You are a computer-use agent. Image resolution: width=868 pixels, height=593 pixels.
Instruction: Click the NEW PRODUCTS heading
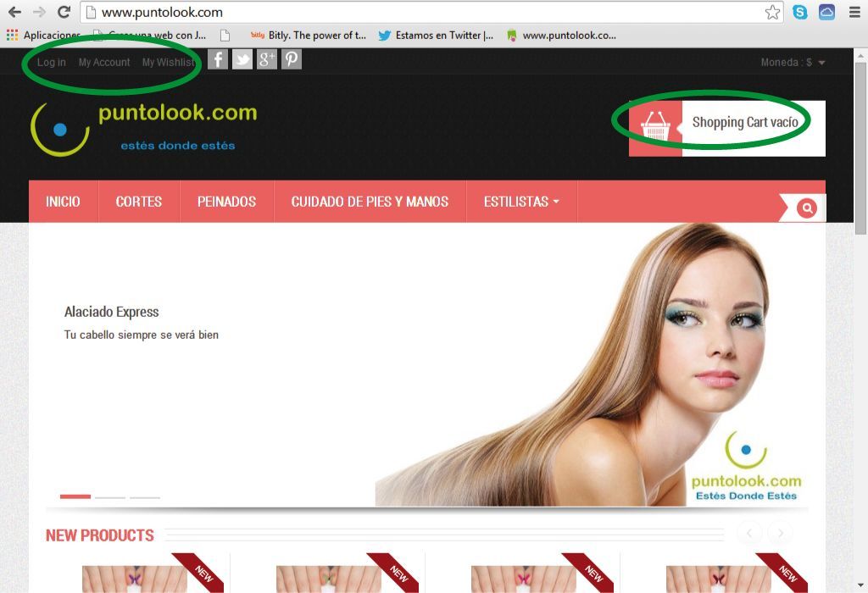tap(100, 535)
